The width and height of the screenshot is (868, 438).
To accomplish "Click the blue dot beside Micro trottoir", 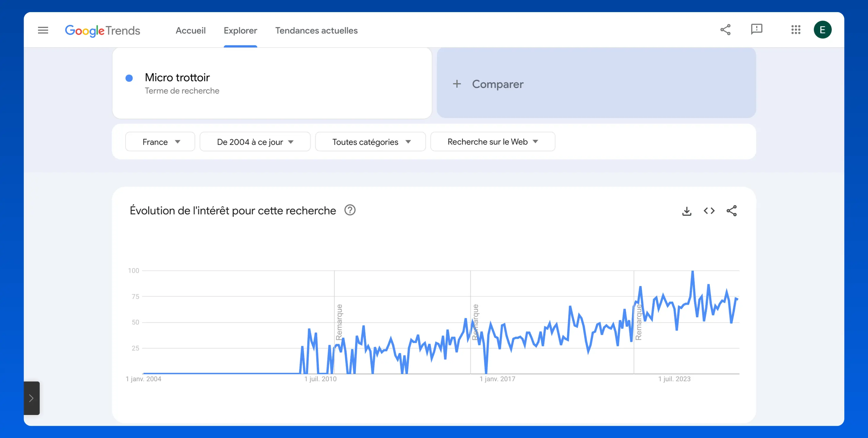I will coord(129,78).
